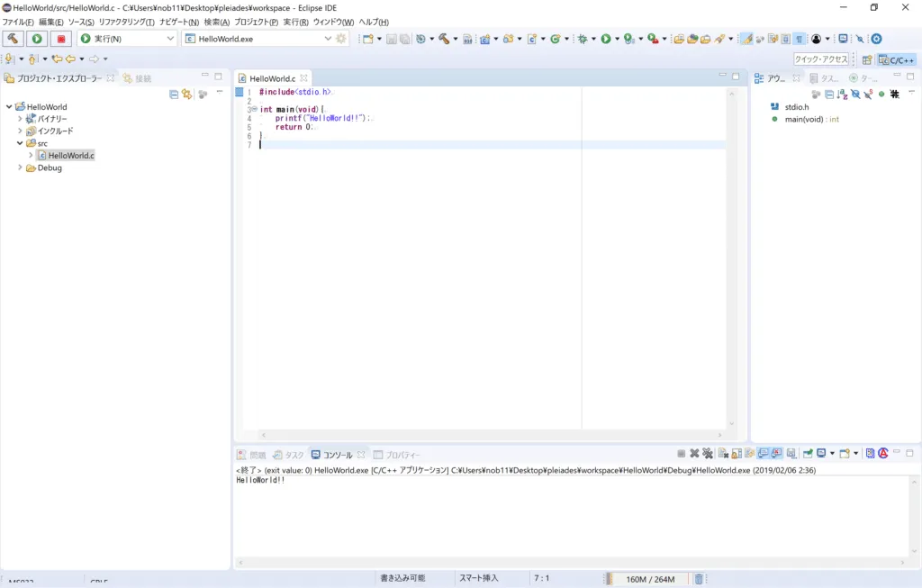Open the 編集(E) menu

click(51, 23)
